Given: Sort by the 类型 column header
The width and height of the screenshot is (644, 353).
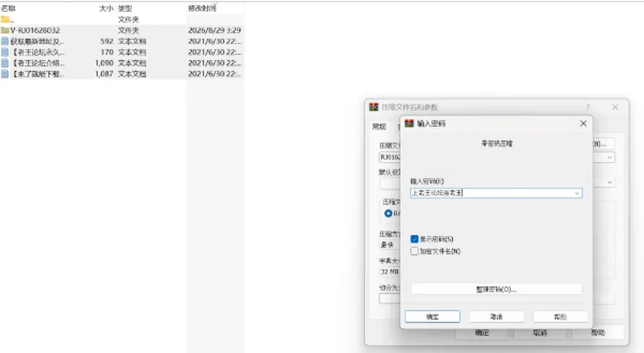Looking at the screenshot, I should (x=125, y=8).
